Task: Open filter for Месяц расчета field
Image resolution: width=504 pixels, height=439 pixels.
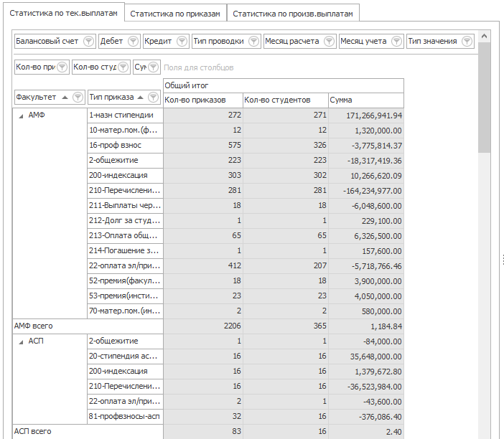Action: [329, 41]
